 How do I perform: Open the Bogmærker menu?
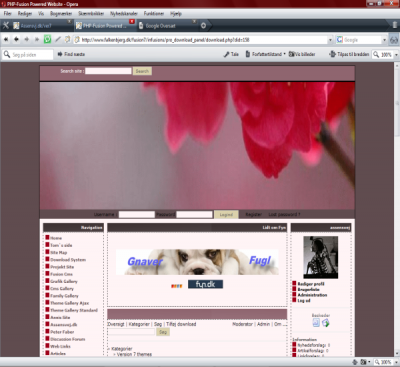pyautogui.click(x=61, y=14)
